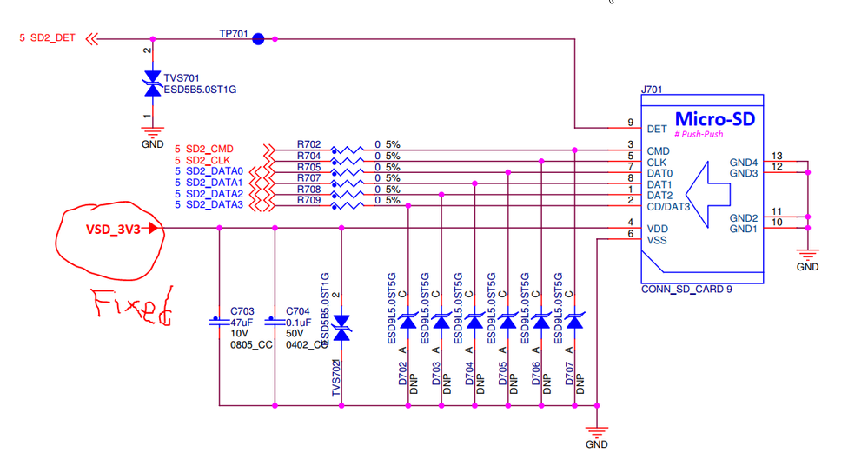
Task: Click the card insertion arrow inside J701
Action: click(708, 195)
